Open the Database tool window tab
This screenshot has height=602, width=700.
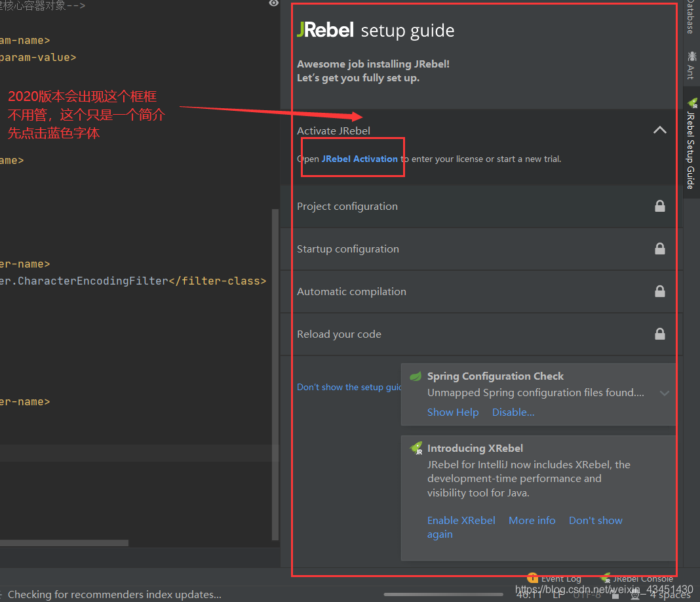click(691, 17)
